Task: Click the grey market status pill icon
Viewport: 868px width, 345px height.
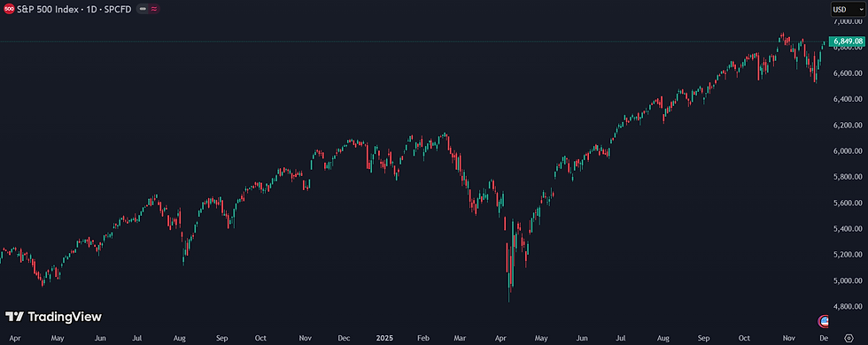Action: 143,10
